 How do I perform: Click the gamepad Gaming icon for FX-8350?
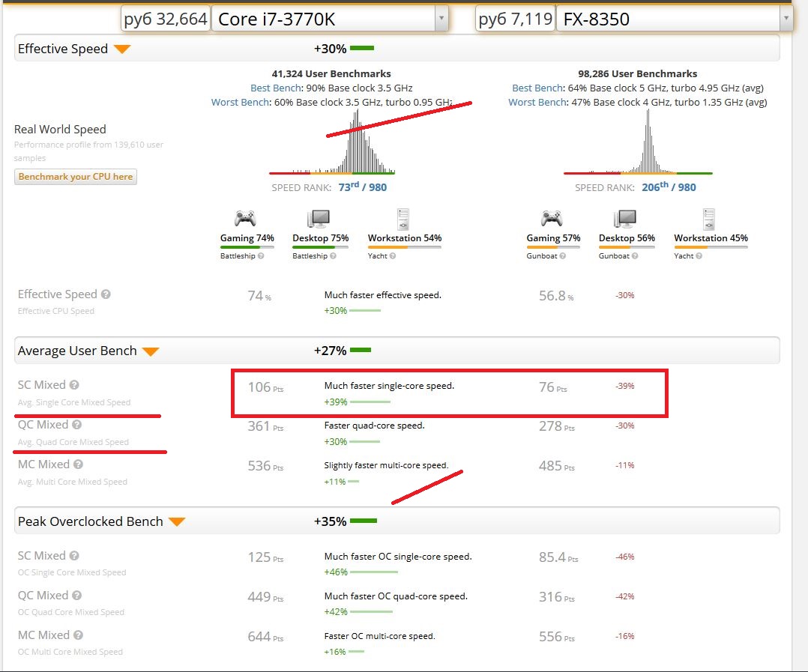pyautogui.click(x=552, y=219)
